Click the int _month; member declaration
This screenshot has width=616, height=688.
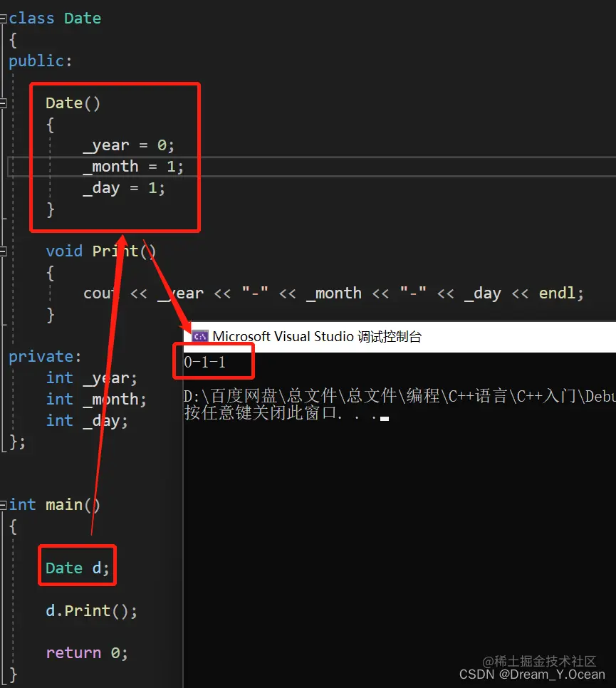click(96, 400)
